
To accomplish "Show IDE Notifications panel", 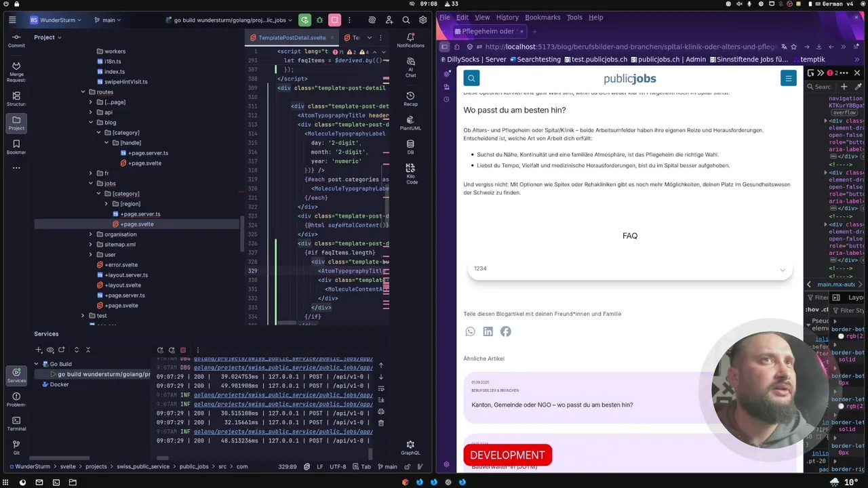I will 410,40.
